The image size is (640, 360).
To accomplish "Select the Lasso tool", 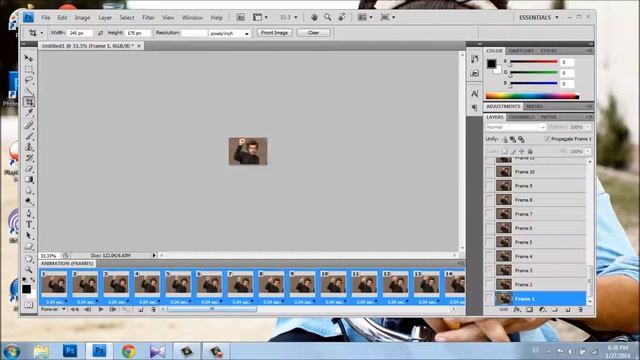I will (x=29, y=80).
